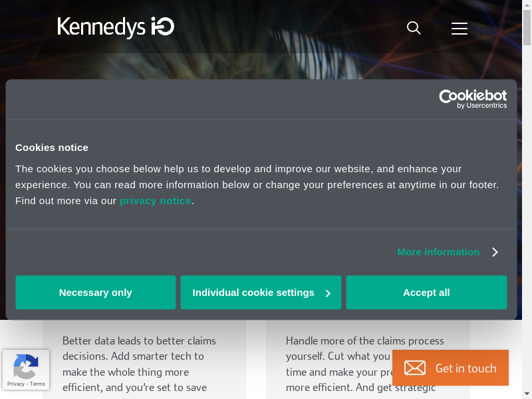Click the Kennedys IQ logo
The width and height of the screenshot is (532, 399).
116,27
